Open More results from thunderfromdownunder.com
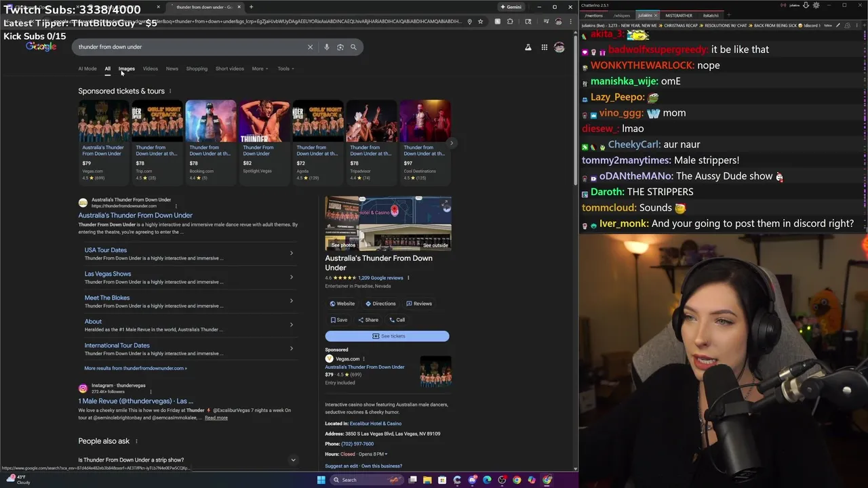The height and width of the screenshot is (488, 868). 136,369
